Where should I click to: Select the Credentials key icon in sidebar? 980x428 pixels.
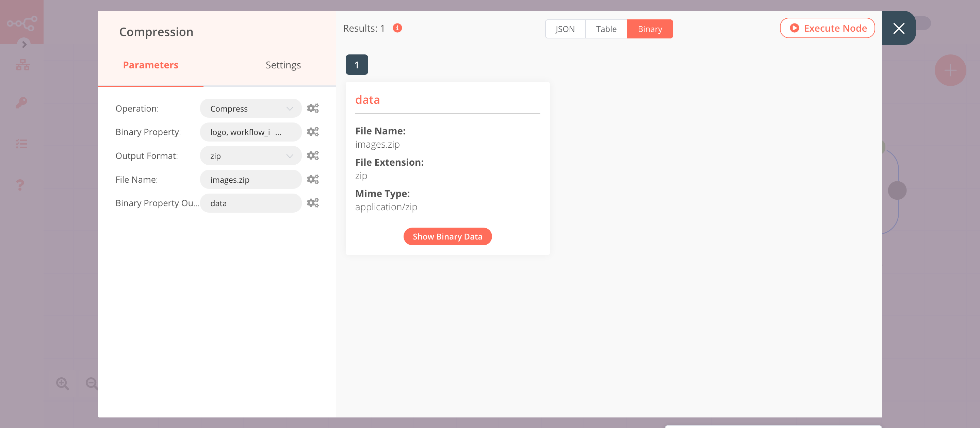[21, 103]
